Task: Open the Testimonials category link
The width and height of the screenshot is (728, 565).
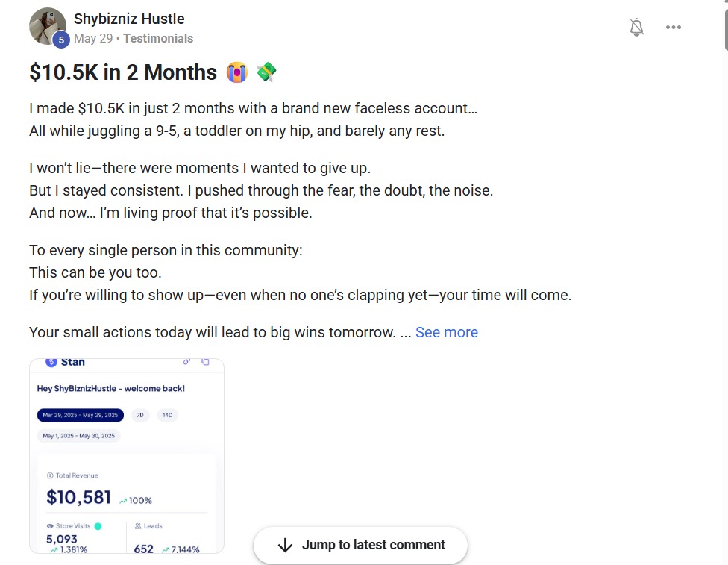Action: click(158, 38)
